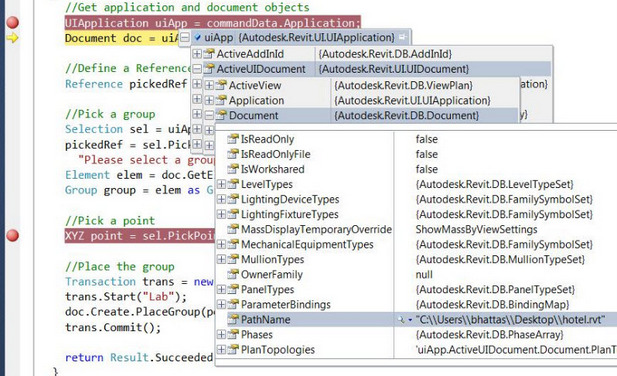Click the property icon next to LevelTypes
Screen dimensions: 617x376
pos(233,184)
